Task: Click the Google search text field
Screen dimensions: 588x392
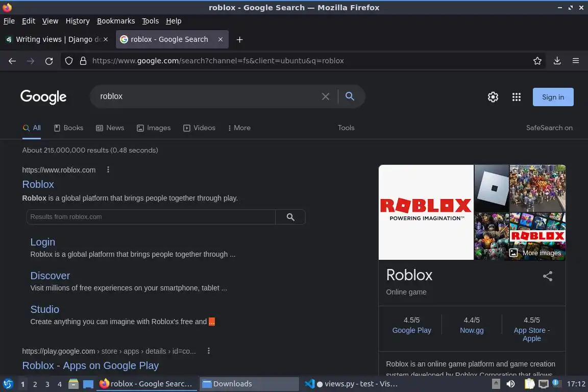Action: 208,96
